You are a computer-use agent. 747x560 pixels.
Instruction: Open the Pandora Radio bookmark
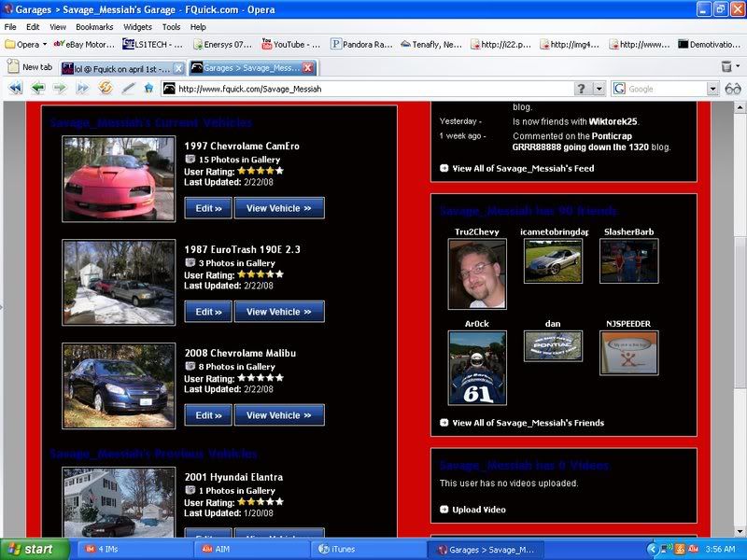(361, 44)
